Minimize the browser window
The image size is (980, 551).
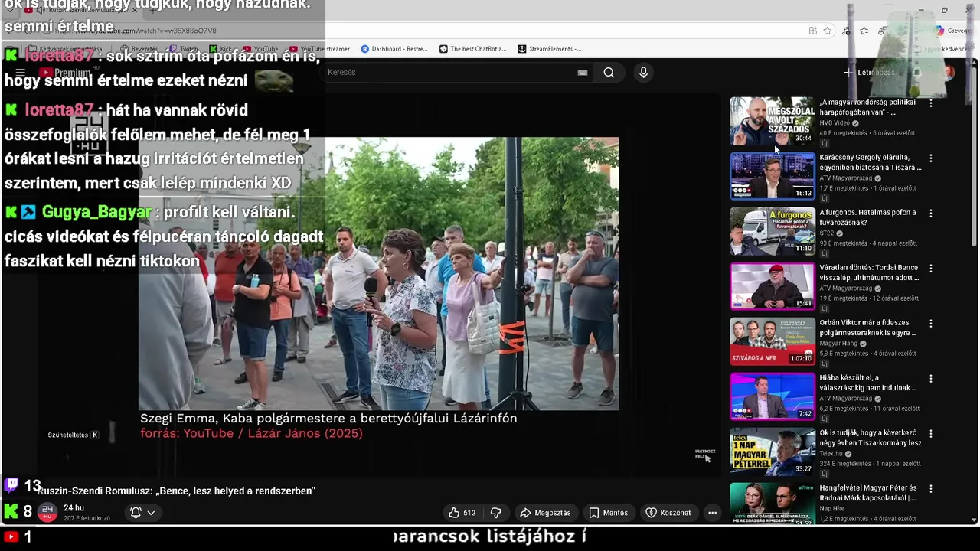921,10
